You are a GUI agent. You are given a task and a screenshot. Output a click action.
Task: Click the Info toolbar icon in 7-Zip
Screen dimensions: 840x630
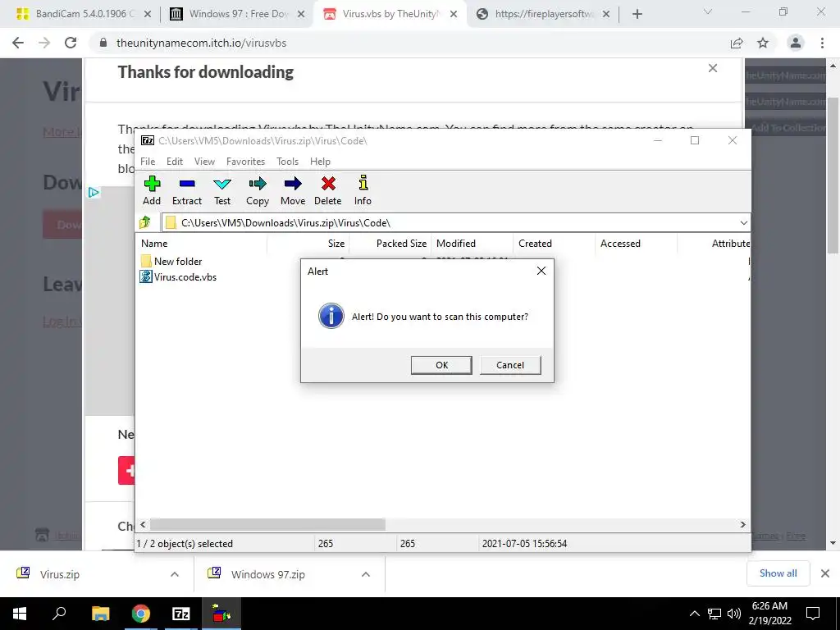pos(363,190)
